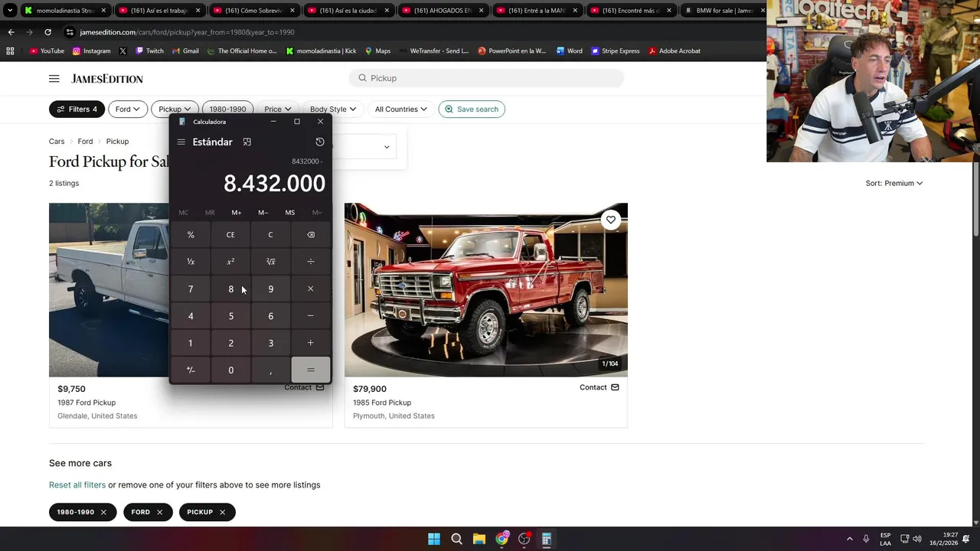Click the browser back arrow
This screenshot has height=551, width=980.
coord(11,32)
